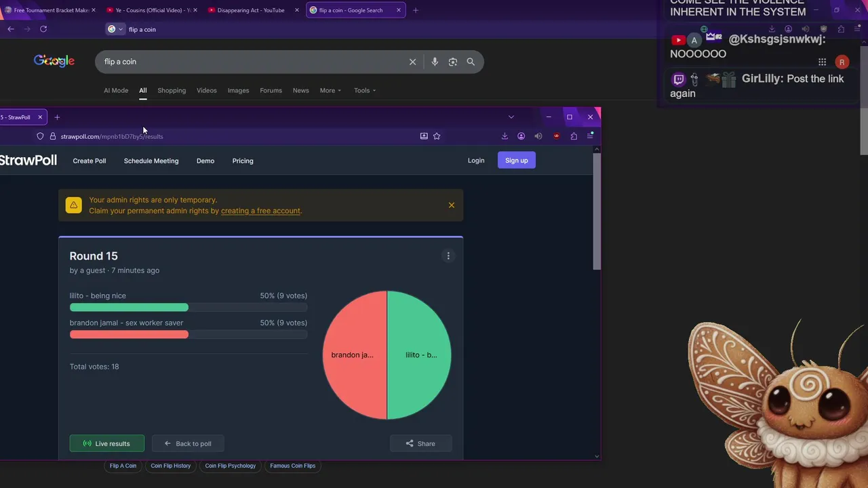
Task: Open the Google account avatar R
Action: click(842, 62)
